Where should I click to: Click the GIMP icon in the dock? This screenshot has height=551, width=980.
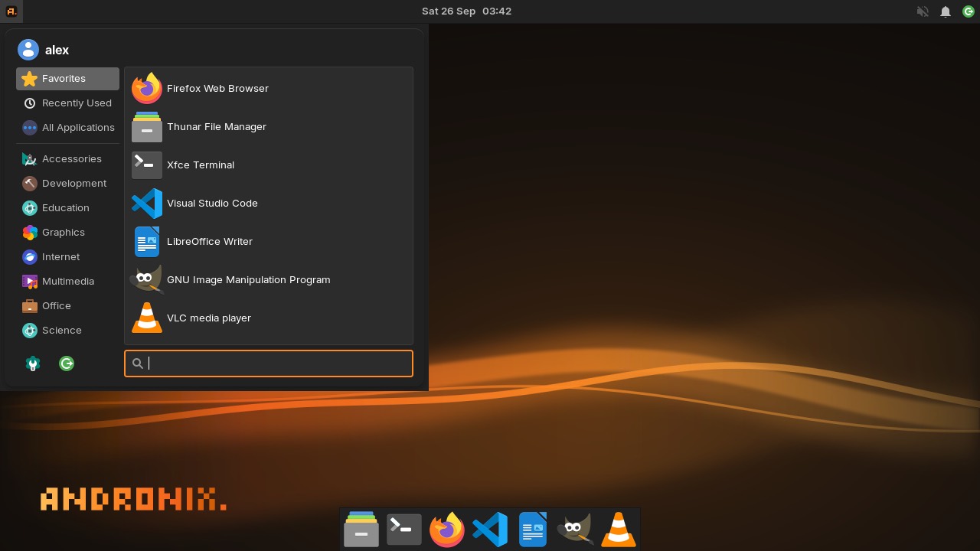(x=576, y=530)
